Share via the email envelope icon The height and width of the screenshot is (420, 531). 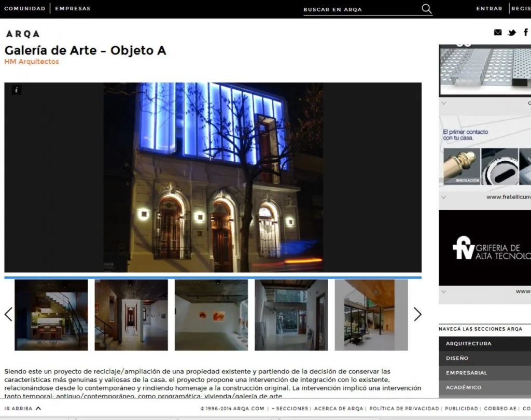(497, 33)
